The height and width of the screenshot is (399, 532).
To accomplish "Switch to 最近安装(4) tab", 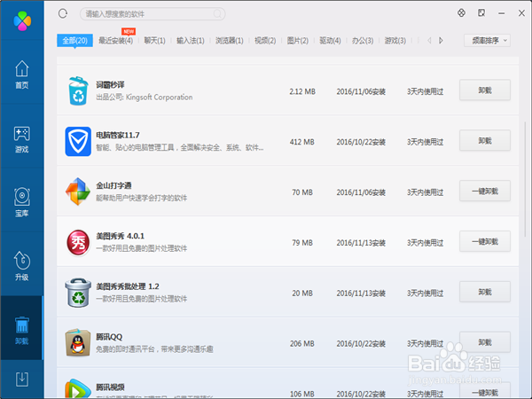I will point(115,41).
